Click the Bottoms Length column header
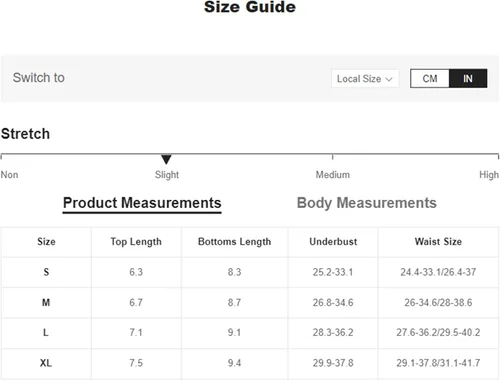The width and height of the screenshot is (500, 380). pos(234,242)
